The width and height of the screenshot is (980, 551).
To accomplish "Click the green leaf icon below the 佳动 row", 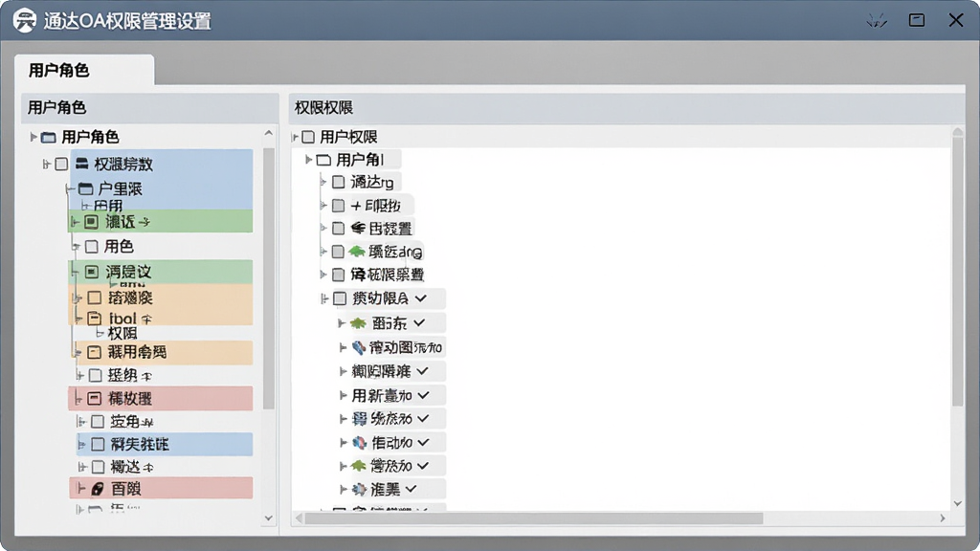I will [x=359, y=466].
